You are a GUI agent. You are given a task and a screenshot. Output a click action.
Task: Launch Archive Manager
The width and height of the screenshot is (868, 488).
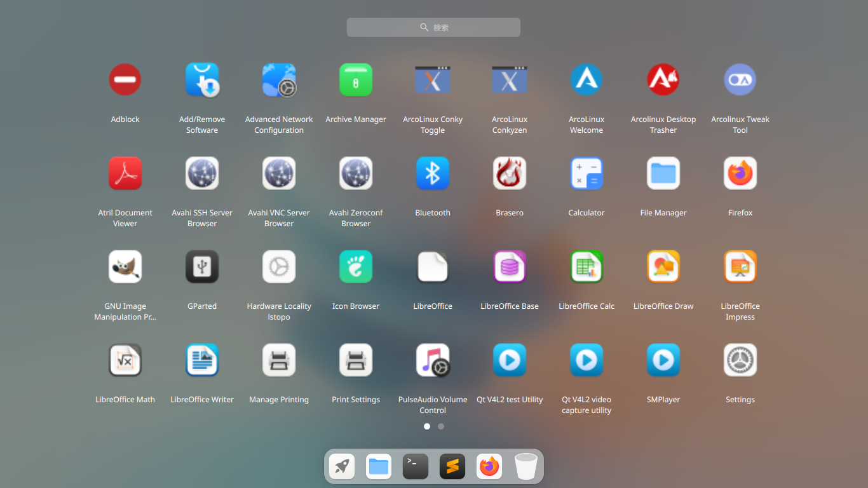(356, 79)
